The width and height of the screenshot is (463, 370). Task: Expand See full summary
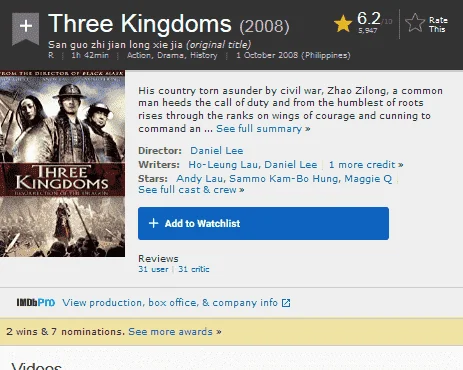(x=263, y=129)
